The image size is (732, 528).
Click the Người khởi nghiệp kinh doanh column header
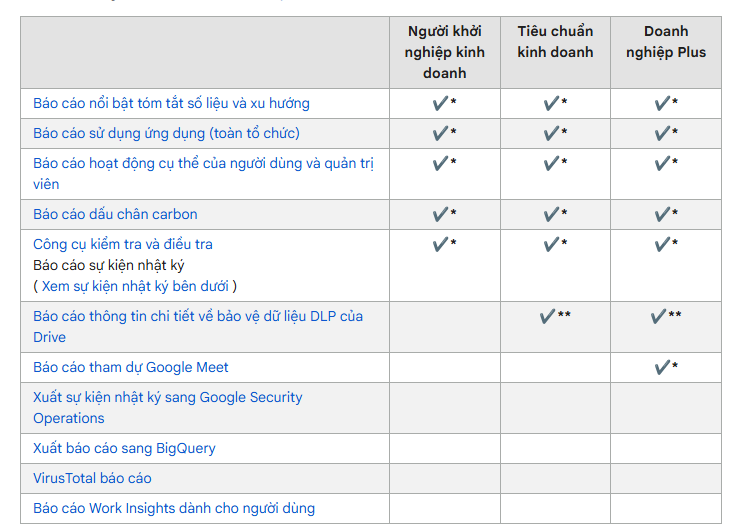444,52
